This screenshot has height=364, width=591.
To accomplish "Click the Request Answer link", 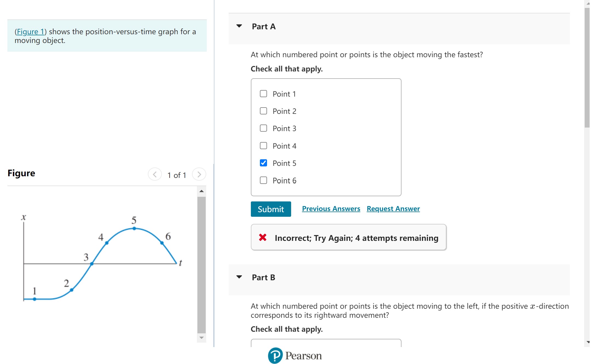I will tap(393, 209).
